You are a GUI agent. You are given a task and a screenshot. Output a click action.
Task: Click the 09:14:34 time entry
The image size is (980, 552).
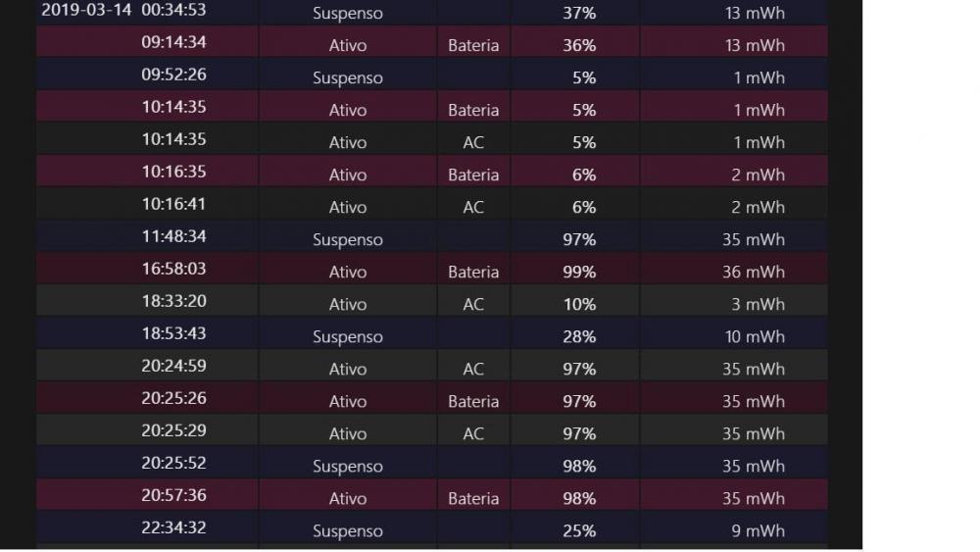tap(173, 42)
